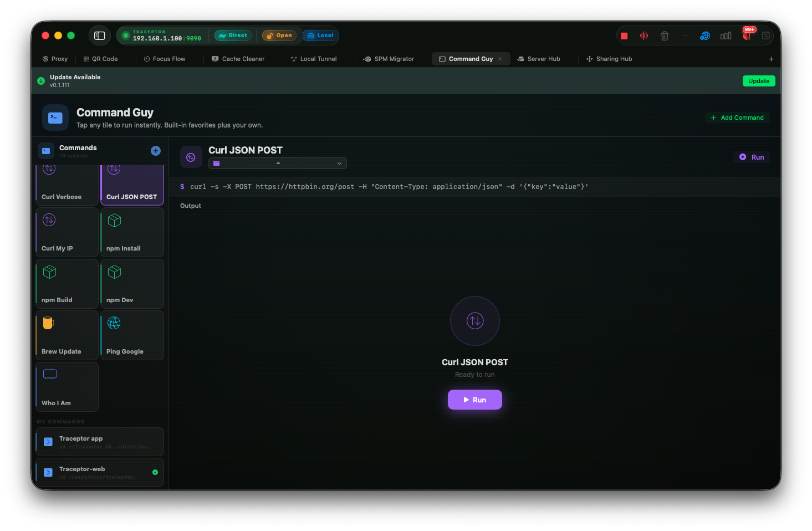Close the Command Guy tab

[x=500, y=59]
